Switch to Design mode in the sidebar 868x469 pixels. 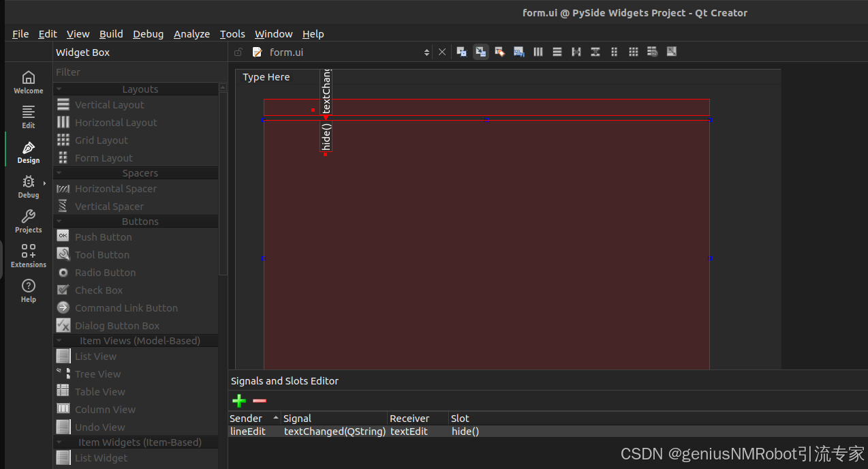coord(28,150)
